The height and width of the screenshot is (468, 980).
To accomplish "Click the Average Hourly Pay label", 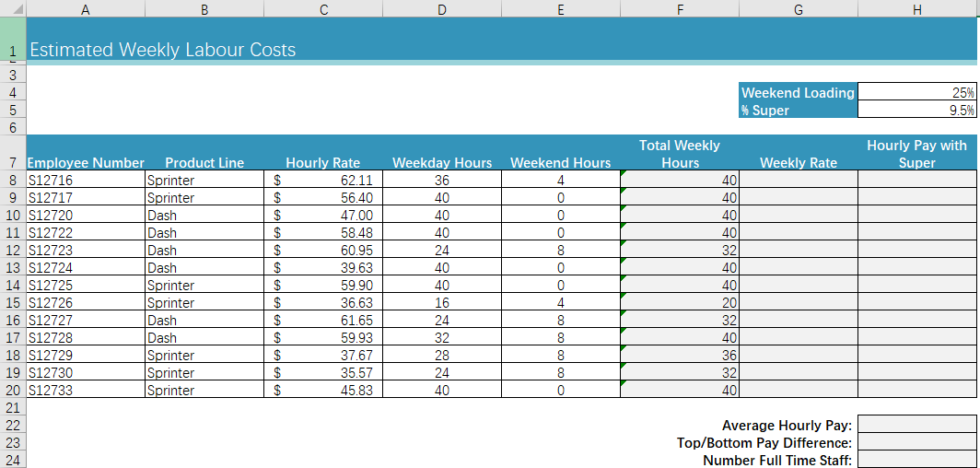I will 787,426.
